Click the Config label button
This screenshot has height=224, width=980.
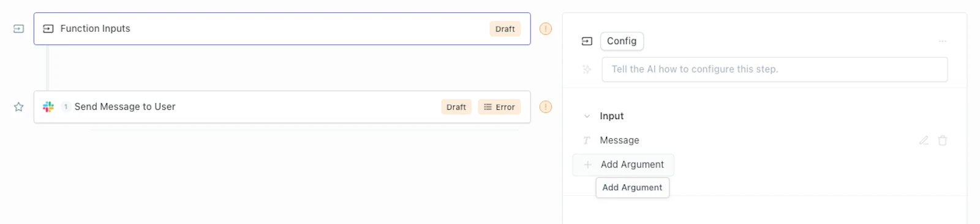[x=622, y=41]
